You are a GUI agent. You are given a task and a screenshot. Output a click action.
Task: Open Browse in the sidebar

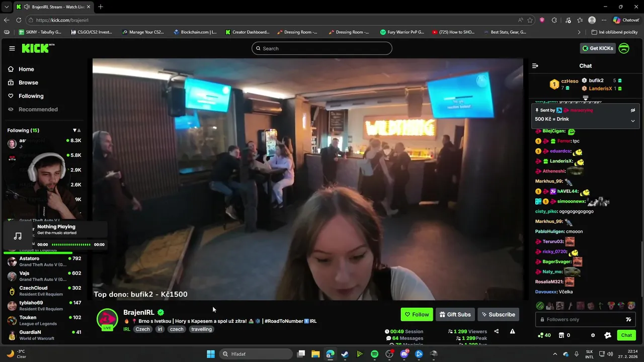pyautogui.click(x=23, y=82)
